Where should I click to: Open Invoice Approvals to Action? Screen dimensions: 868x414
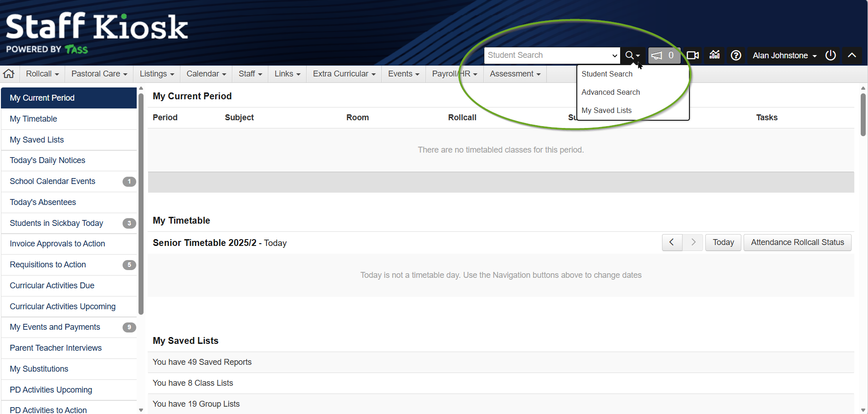point(69,244)
